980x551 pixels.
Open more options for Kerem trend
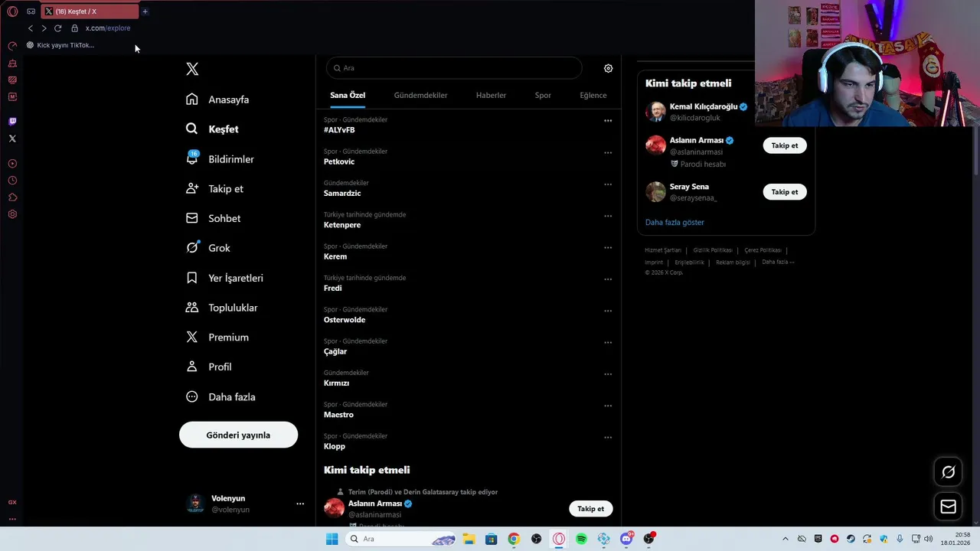(x=608, y=247)
